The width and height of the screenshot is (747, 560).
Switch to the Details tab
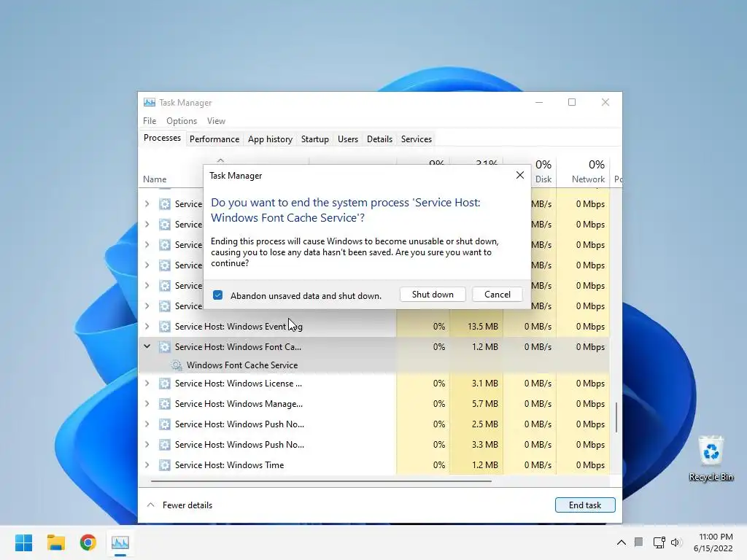tap(379, 139)
